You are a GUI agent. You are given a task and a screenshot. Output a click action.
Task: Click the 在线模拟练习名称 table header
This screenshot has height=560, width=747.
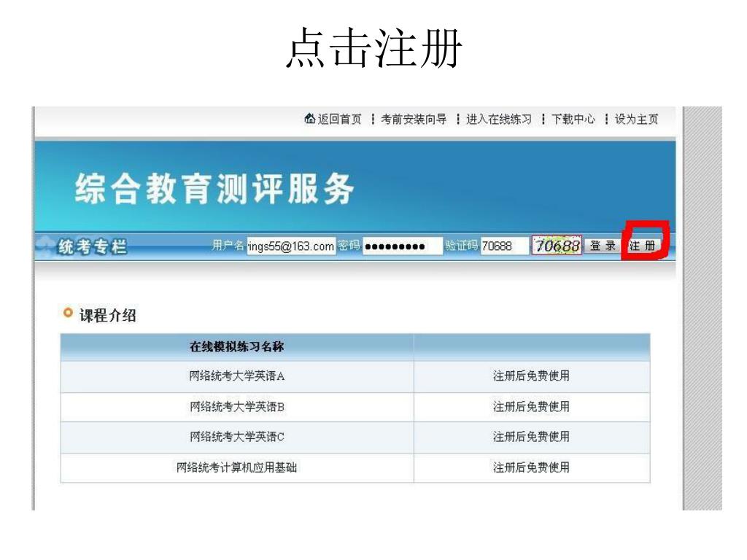(237, 346)
